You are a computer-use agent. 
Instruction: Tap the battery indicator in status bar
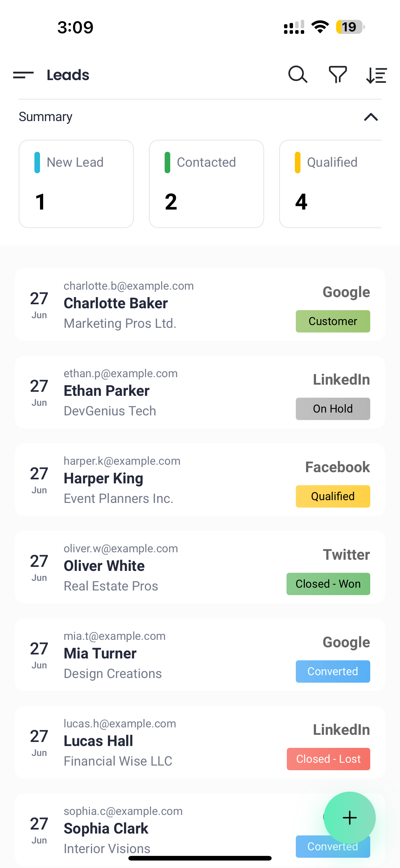click(350, 27)
